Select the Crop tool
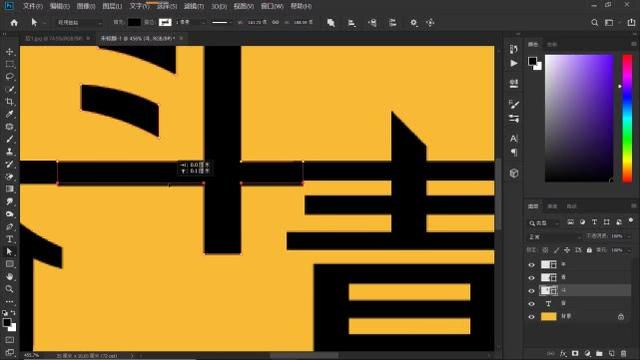Screen dimensions: 640x360 pyautogui.click(x=10, y=102)
